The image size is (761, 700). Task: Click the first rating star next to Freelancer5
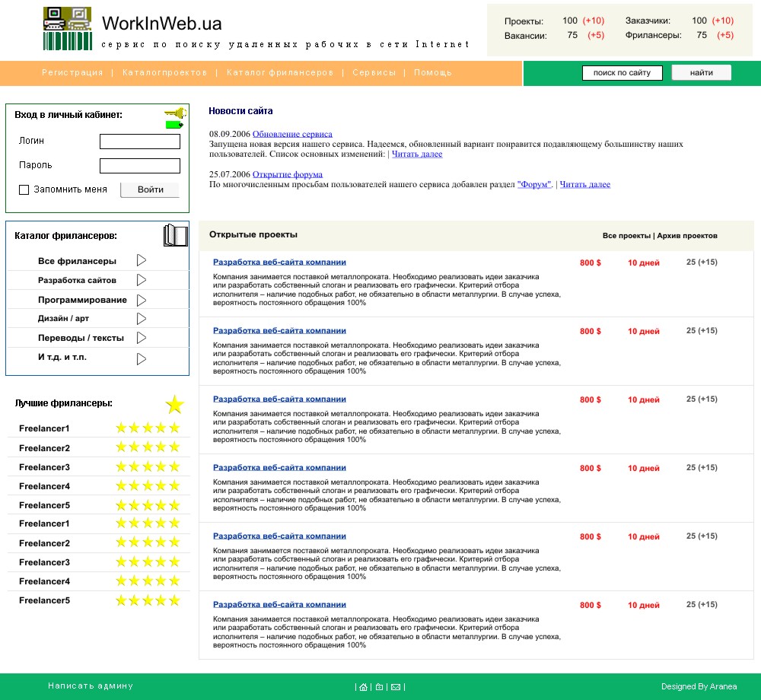(x=121, y=504)
